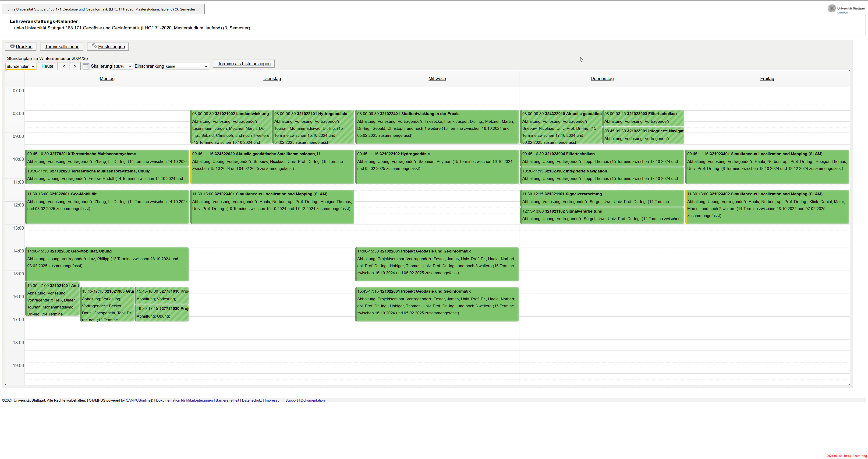868x459 pixels.
Task: Open the Skalierung 100% dropdown
Action: point(123,66)
